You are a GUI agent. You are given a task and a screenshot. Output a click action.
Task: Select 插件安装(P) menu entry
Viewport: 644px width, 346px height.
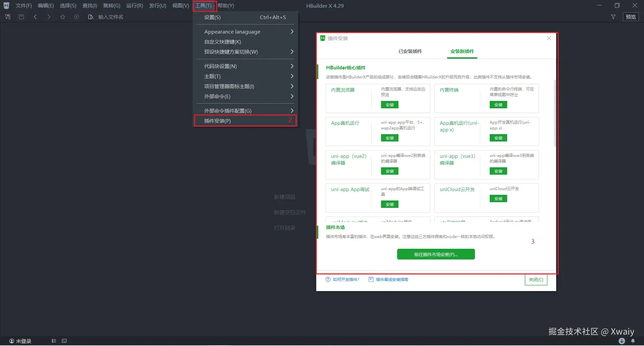(246, 121)
